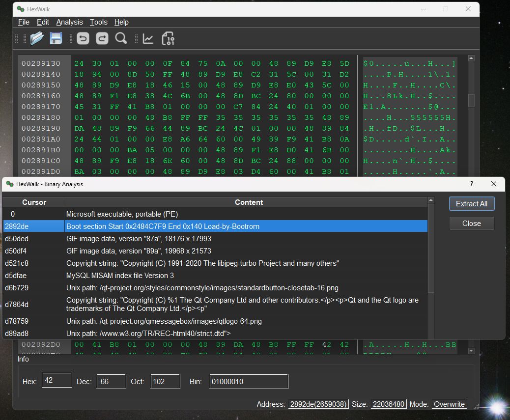510x420 pixels.
Task: Redo the change with the redo icon
Action: point(102,38)
